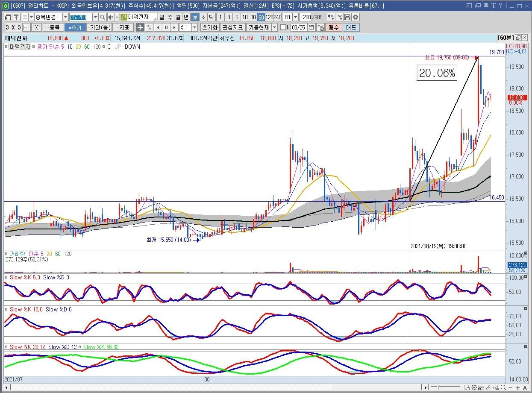
Task: Switch to 년 yearly chart period
Action: pos(186,17)
